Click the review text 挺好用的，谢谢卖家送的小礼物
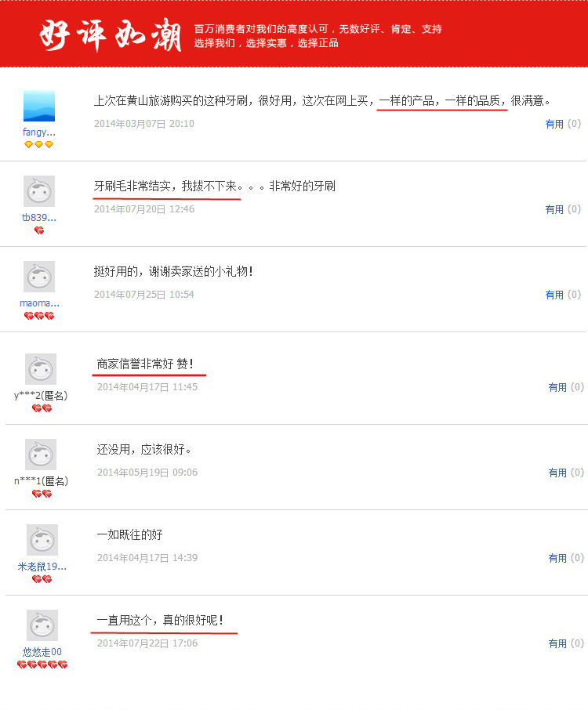The image size is (588, 710). (173, 271)
